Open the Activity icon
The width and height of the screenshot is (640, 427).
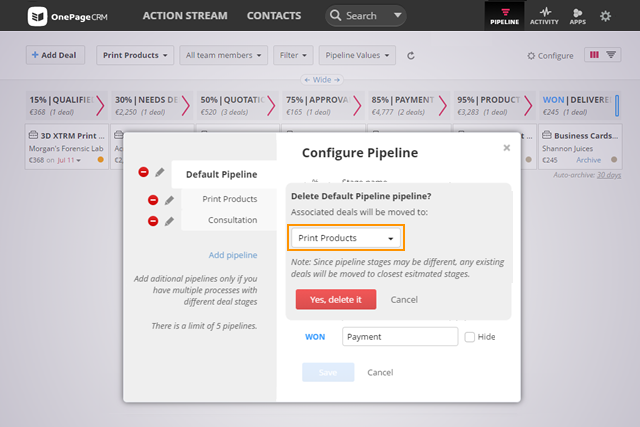(544, 16)
